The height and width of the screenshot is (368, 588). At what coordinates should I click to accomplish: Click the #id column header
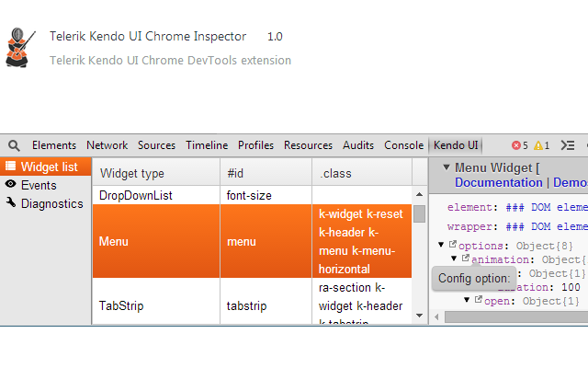coord(266,173)
